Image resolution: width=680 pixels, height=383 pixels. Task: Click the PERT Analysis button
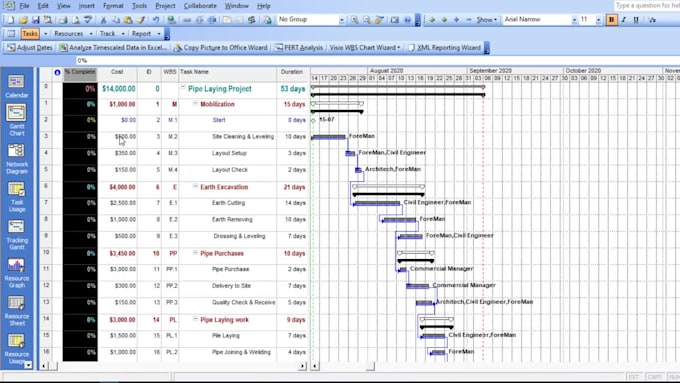(299, 48)
